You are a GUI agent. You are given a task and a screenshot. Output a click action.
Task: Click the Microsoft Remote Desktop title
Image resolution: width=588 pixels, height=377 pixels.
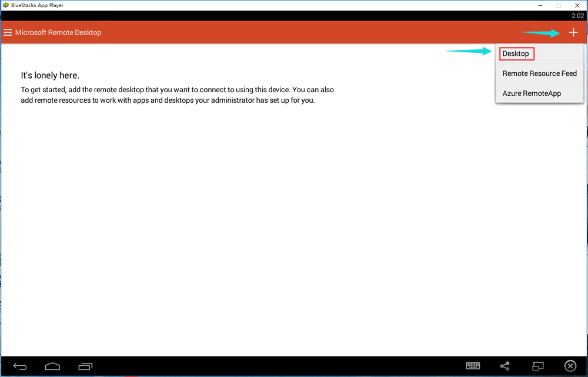point(58,32)
